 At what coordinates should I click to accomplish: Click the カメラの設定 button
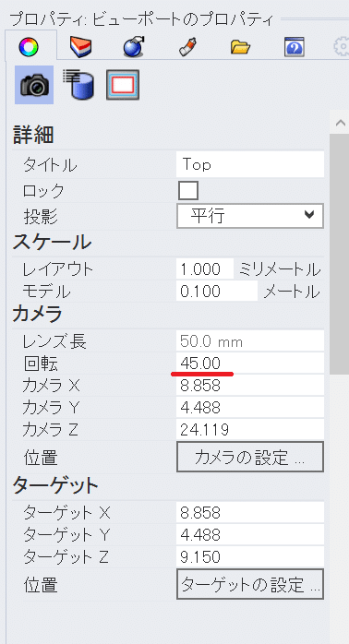250,457
